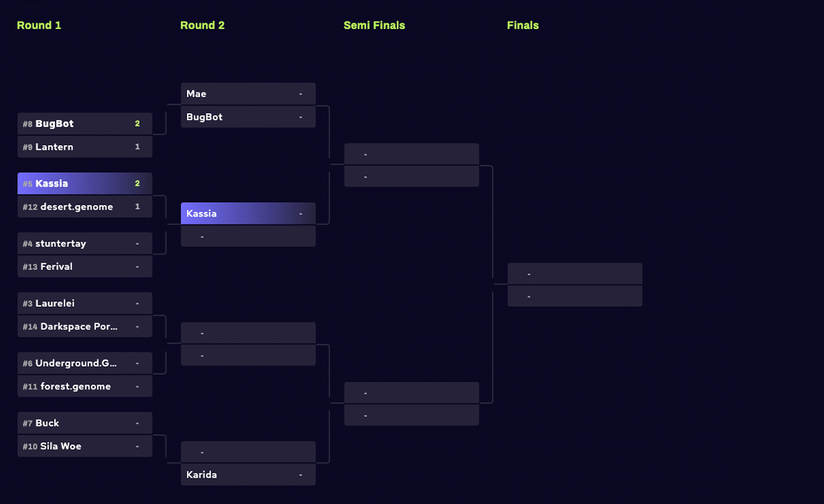Open the desert.genome player row
The height and width of the screenshot is (504, 824).
(84, 207)
